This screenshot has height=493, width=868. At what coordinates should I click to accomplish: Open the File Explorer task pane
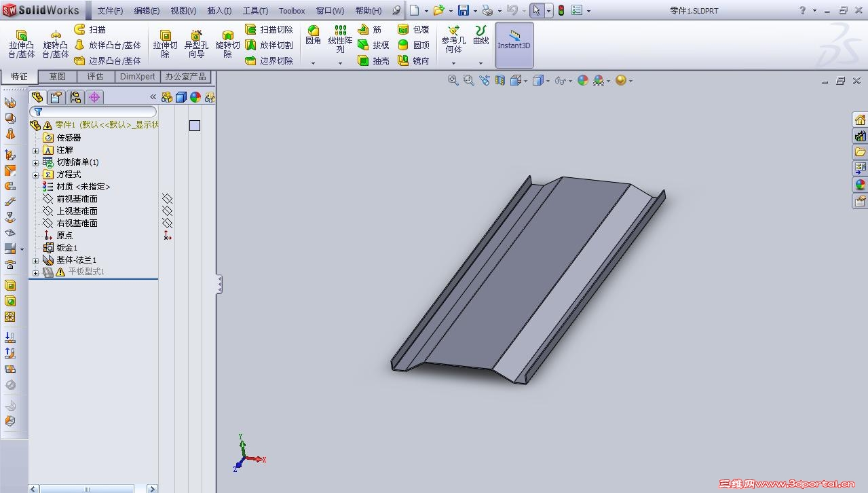click(861, 152)
